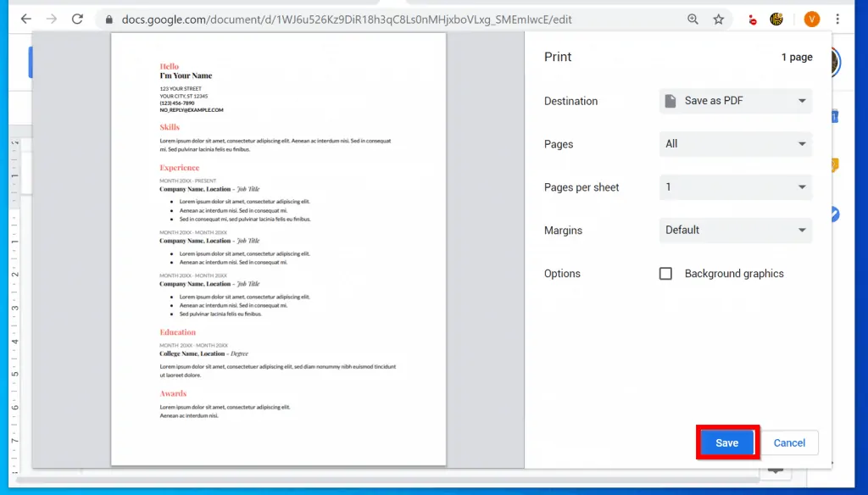Screen dimensions: 868x495
Task: Open the Chrome profile avatar V
Action: [811, 19]
